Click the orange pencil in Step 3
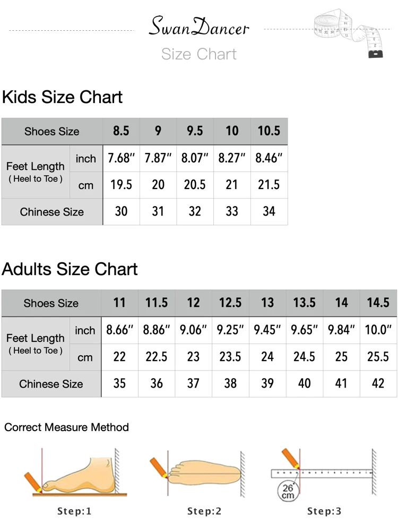The height and width of the screenshot is (532, 398). [290, 458]
